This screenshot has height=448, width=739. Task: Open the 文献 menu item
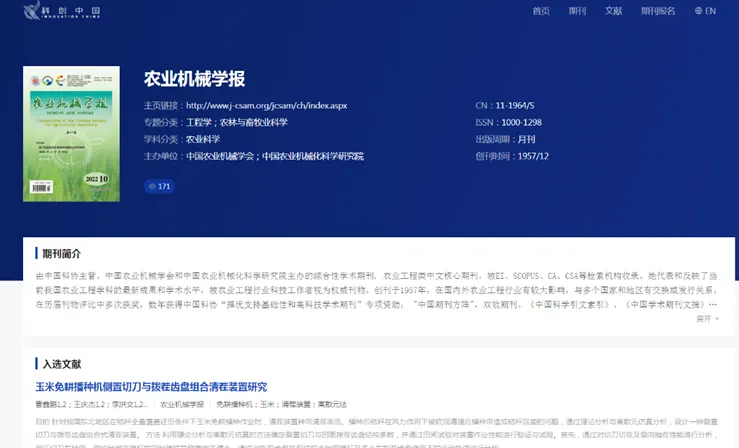(x=614, y=11)
